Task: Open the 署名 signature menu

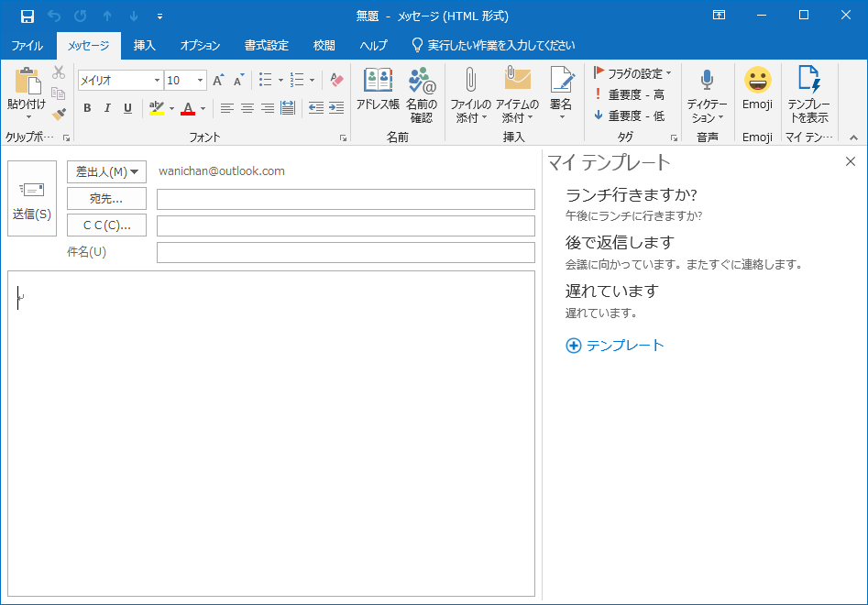Action: [561, 94]
